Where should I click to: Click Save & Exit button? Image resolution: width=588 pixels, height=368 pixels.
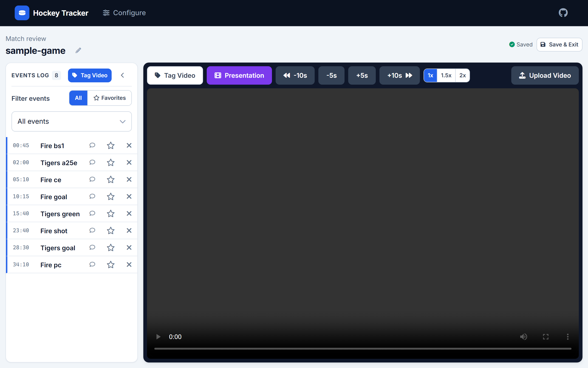click(559, 45)
